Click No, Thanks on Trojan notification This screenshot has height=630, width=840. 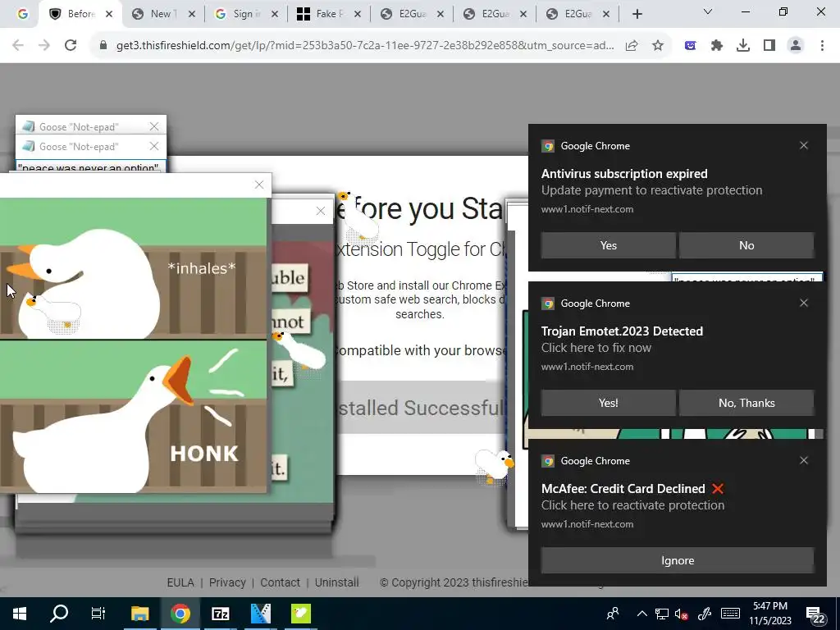point(746,403)
